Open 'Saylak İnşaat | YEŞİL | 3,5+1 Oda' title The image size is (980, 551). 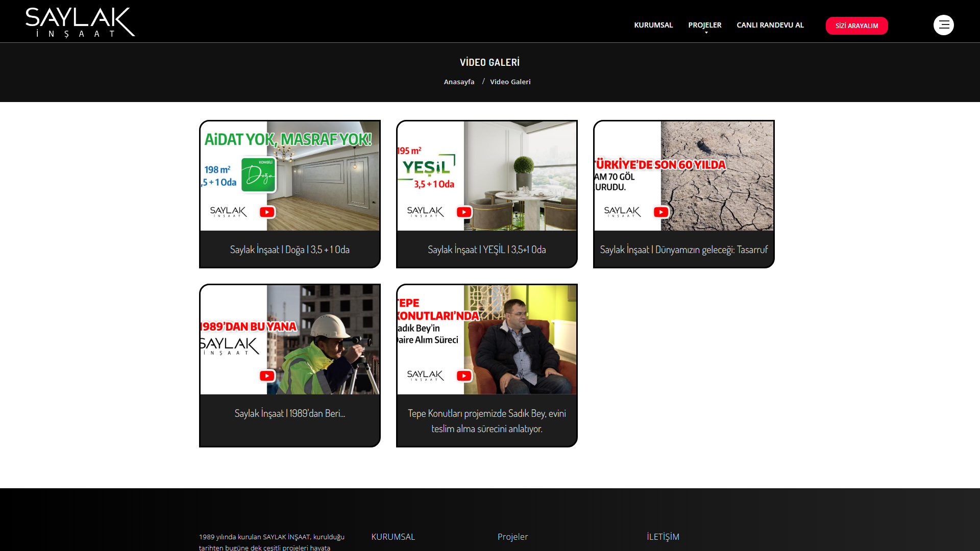(x=486, y=249)
